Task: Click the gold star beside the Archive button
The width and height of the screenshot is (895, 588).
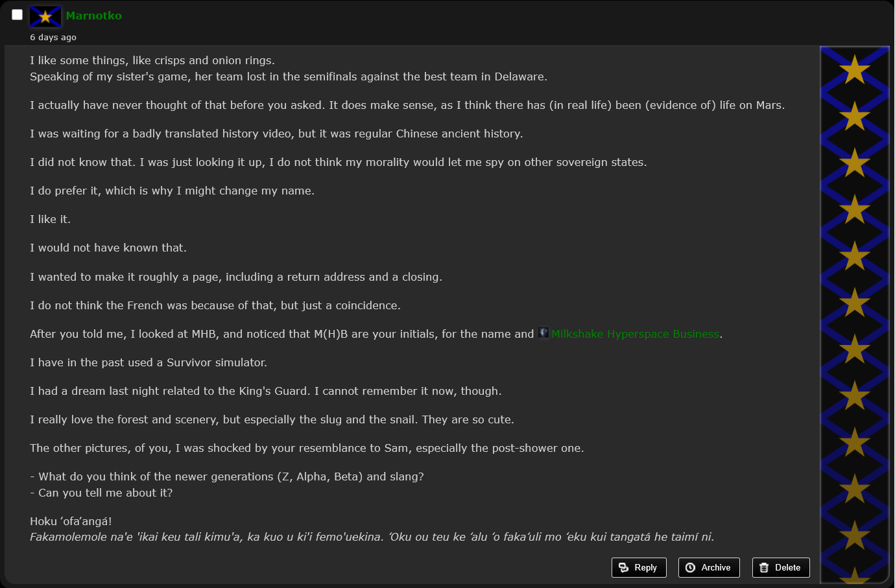Action: coord(855,574)
